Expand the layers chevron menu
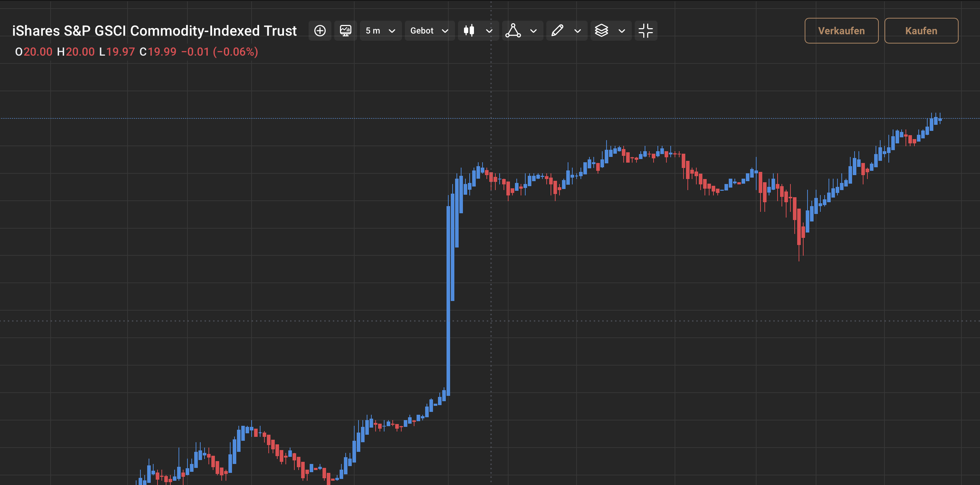980x485 pixels. click(621, 31)
